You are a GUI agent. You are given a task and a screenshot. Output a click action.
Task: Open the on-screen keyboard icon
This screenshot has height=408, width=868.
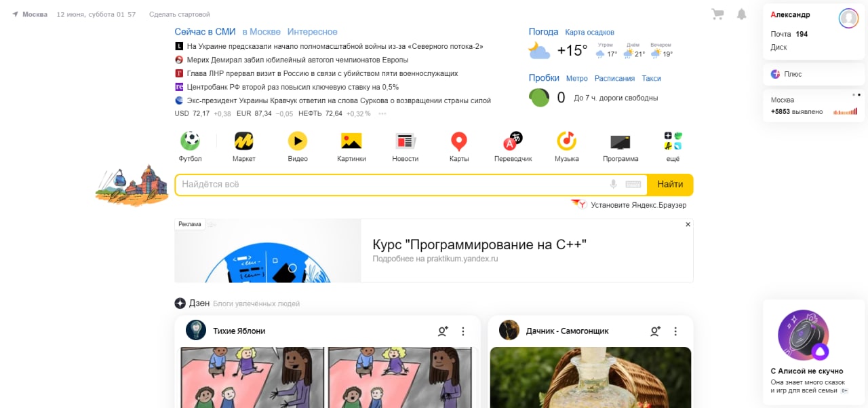tap(633, 184)
